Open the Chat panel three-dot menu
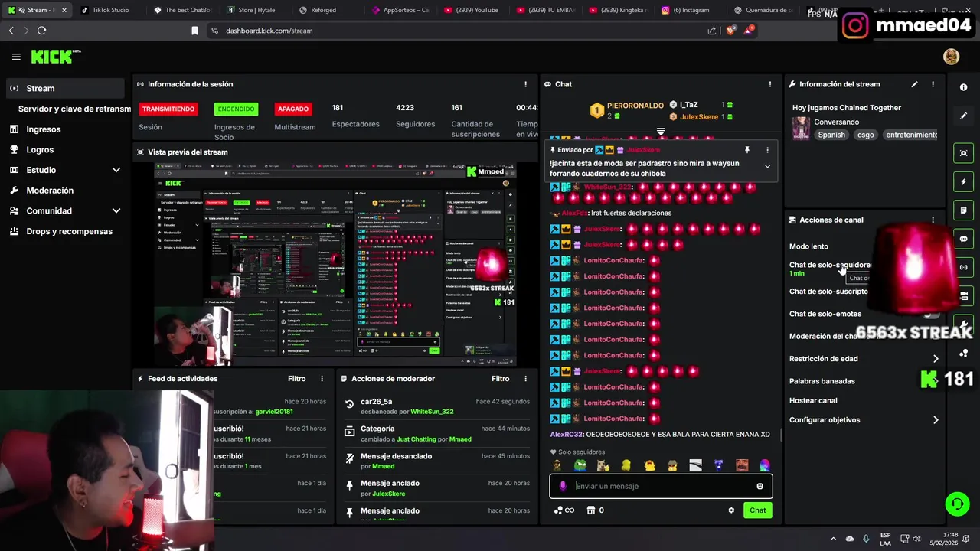980x551 pixels. 770,84
